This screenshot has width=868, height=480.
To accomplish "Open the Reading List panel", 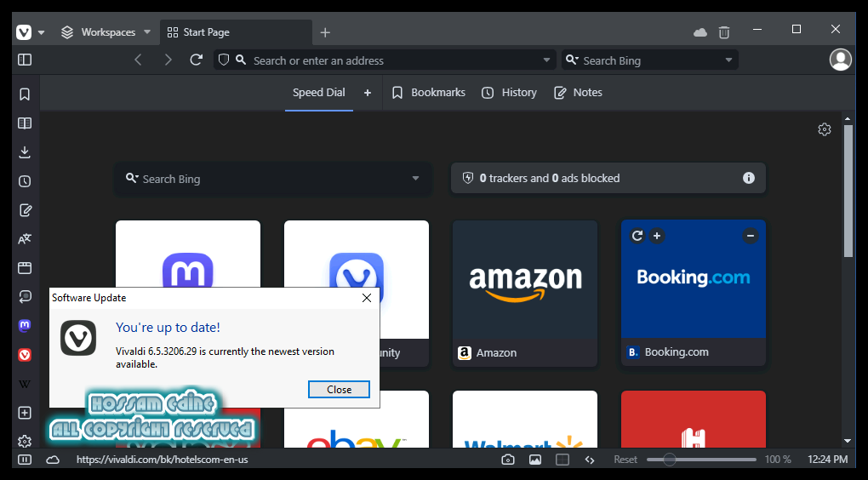I will [x=25, y=123].
